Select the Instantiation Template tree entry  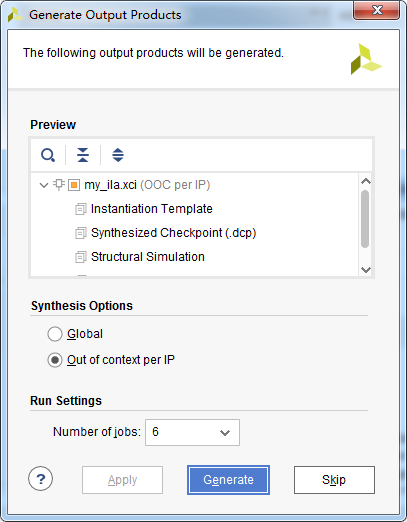152,209
